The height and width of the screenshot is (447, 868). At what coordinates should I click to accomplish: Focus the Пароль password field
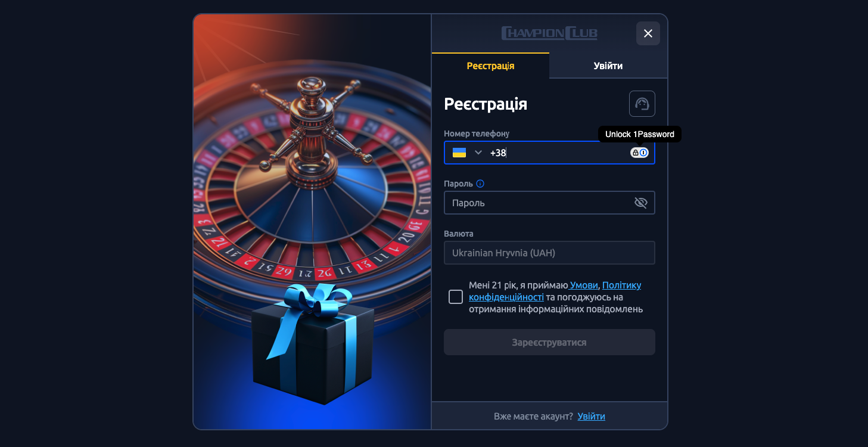pyautogui.click(x=549, y=203)
